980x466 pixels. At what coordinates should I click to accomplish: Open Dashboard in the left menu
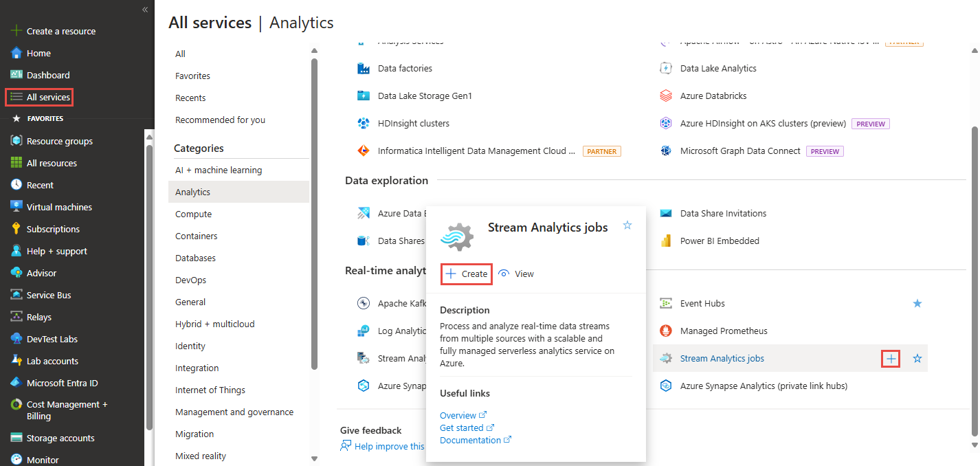[48, 75]
